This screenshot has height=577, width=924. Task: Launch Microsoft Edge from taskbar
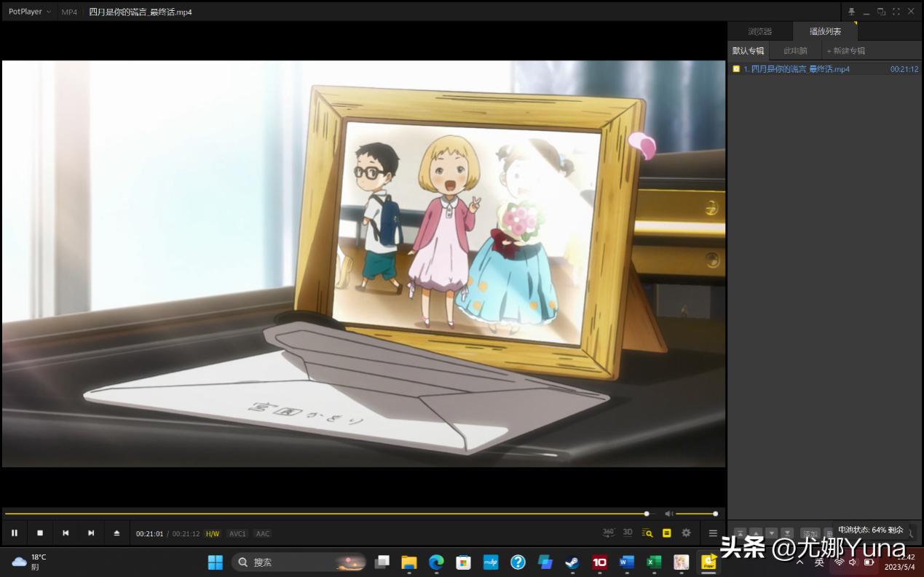(x=436, y=562)
